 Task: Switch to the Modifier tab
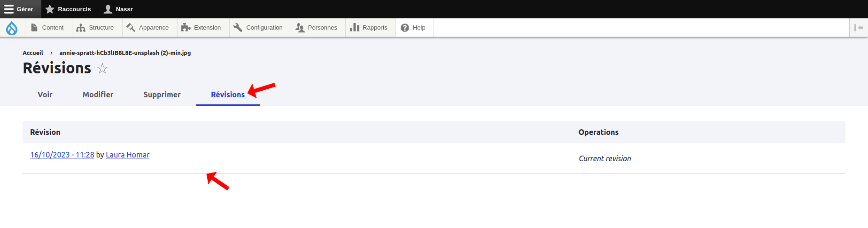98,94
